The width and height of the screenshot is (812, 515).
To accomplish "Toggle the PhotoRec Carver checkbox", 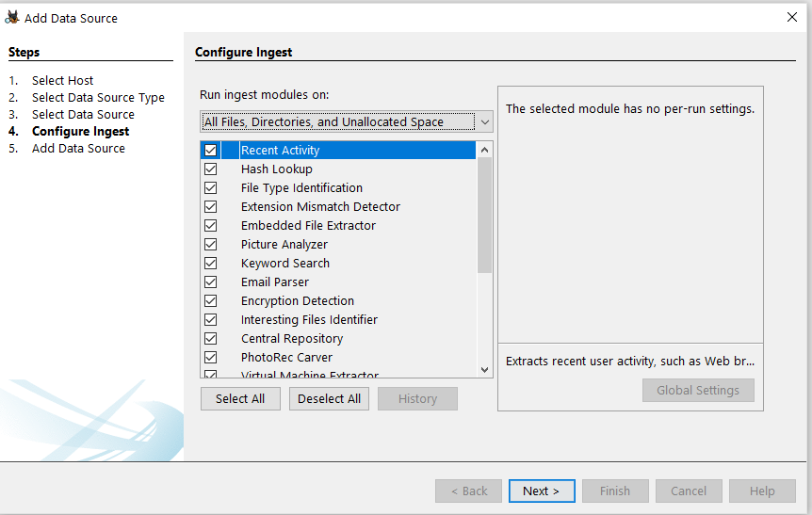I will [x=210, y=358].
